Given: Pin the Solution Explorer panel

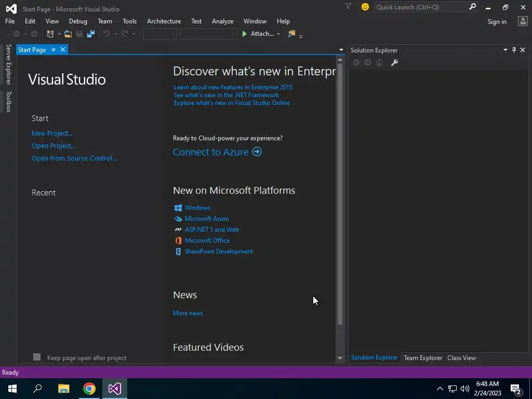Looking at the screenshot, I should (514, 50).
